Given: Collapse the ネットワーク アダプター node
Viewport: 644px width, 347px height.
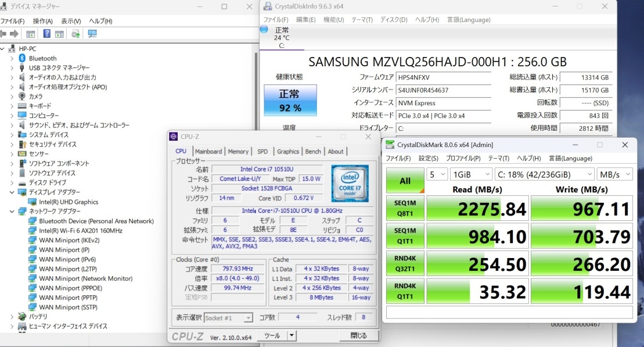Looking at the screenshot, I should (x=12, y=212).
